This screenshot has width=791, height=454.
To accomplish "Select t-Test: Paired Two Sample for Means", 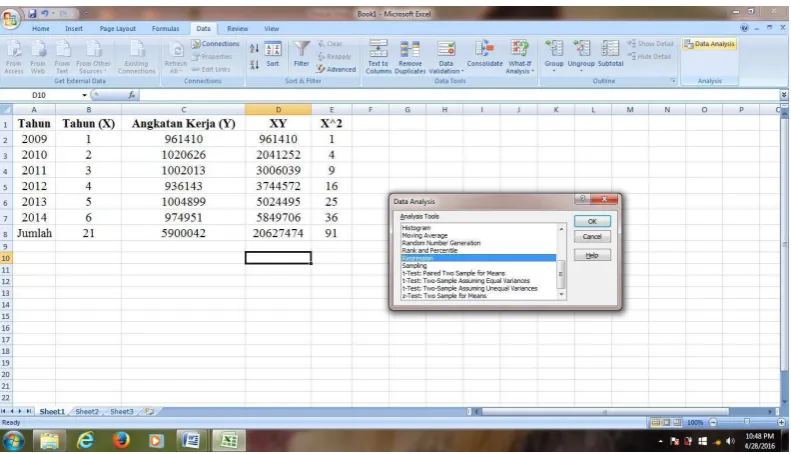I will coord(453,273).
